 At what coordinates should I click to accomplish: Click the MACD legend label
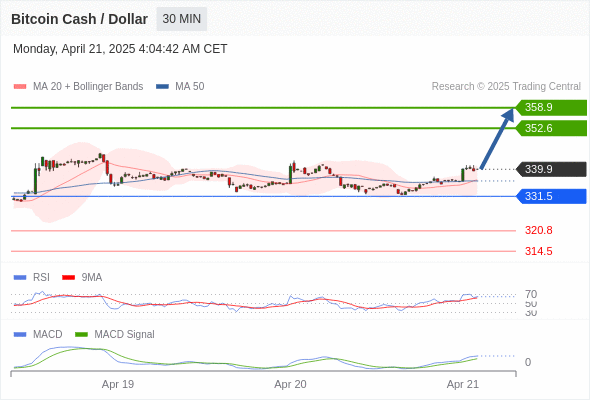coord(48,335)
